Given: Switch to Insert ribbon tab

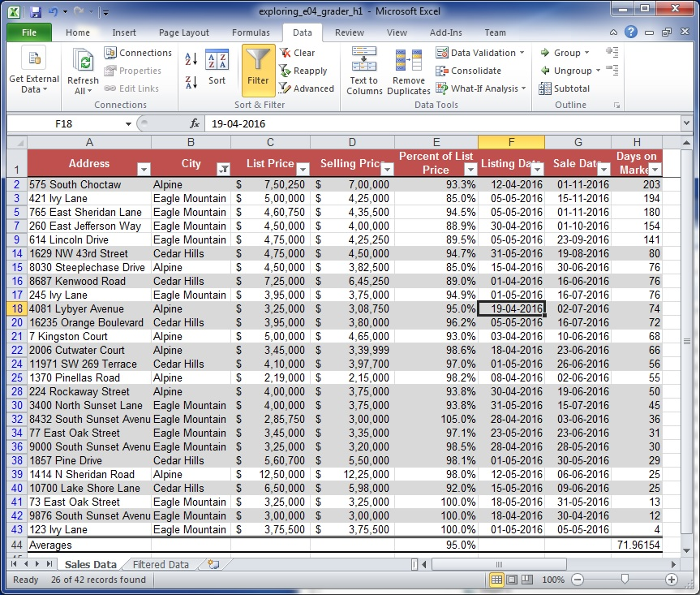Looking at the screenshot, I should [124, 33].
